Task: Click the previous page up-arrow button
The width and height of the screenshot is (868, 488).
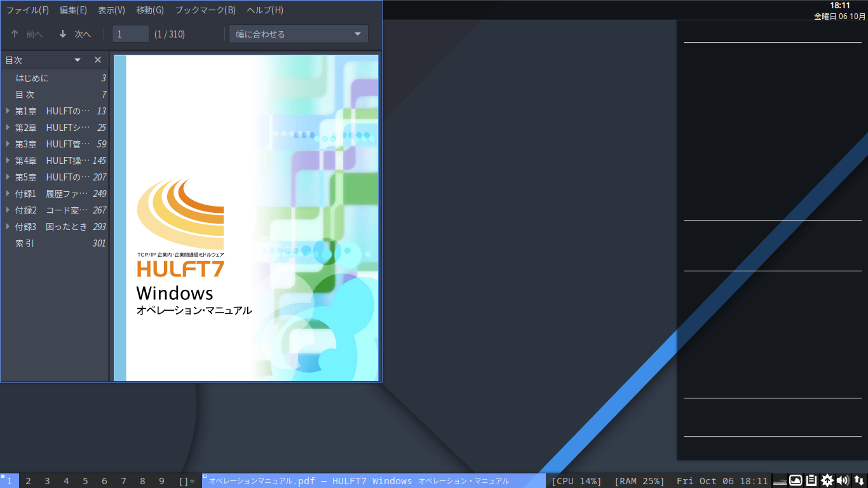Action: 26,34
